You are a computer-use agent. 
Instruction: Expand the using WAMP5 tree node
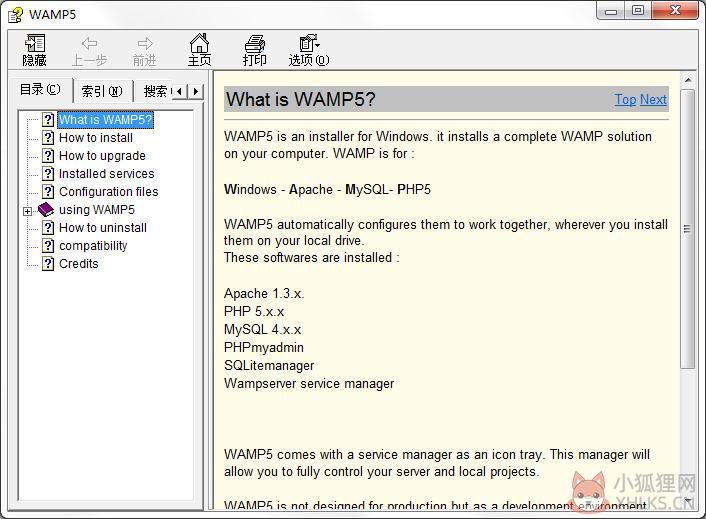click(28, 211)
